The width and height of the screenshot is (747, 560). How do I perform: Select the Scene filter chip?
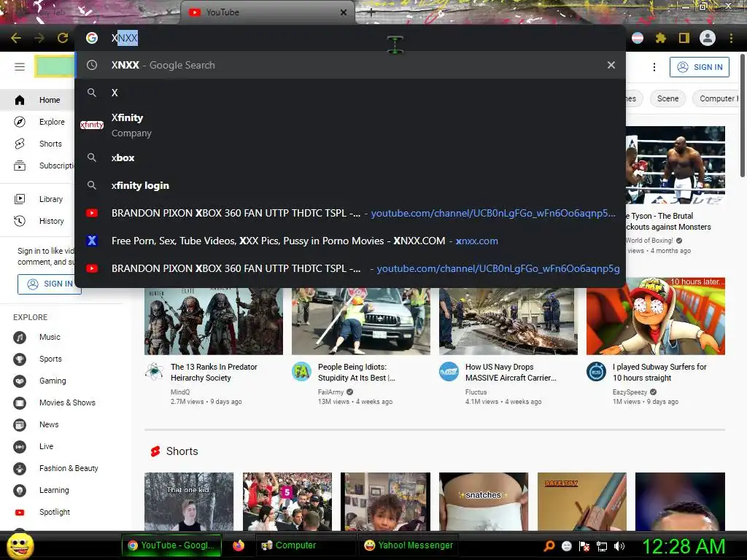pos(667,98)
